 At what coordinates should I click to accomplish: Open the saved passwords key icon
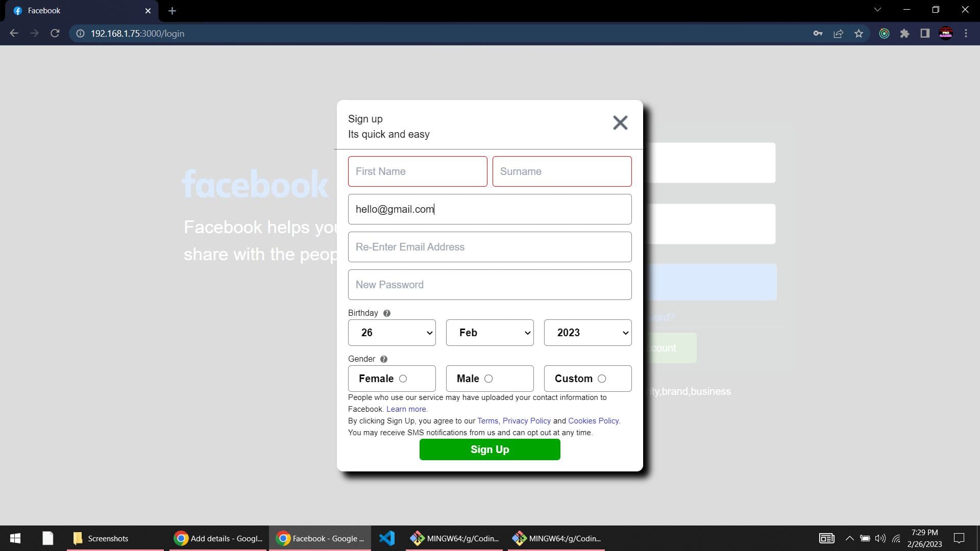tap(818, 34)
